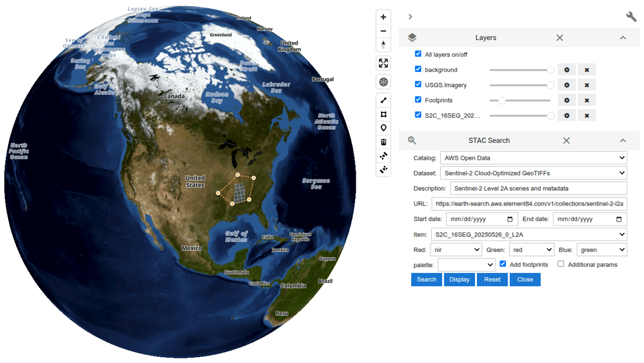644x363 pixels.
Task: Uncheck the All layers on/off checkbox
Action: [x=418, y=54]
